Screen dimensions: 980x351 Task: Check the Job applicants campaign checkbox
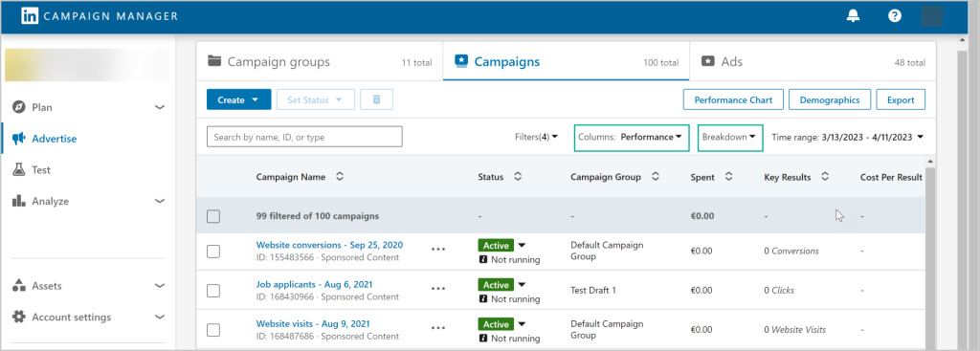pos(213,291)
